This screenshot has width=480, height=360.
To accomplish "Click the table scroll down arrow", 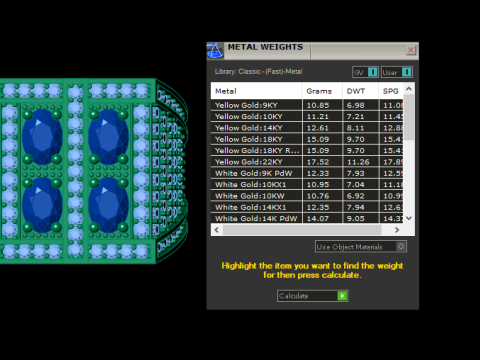I will tap(409, 218).
